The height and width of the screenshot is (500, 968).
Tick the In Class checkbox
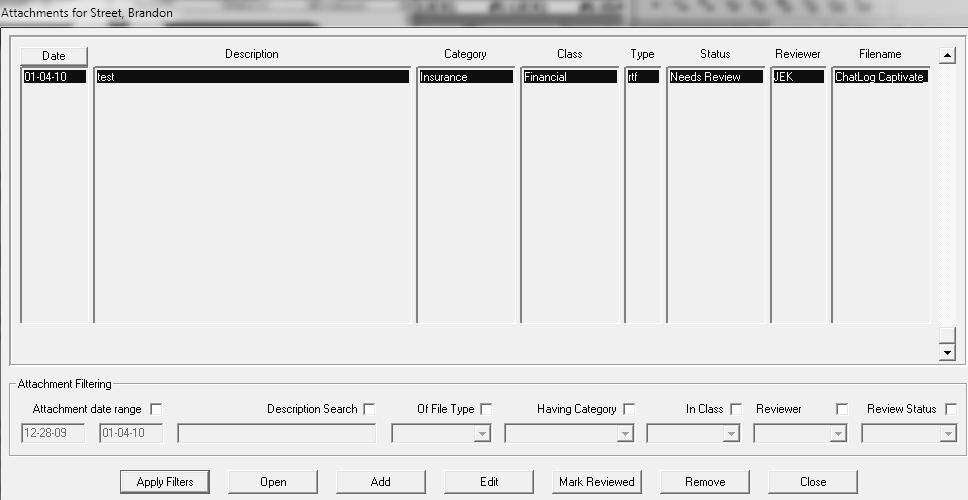736,409
